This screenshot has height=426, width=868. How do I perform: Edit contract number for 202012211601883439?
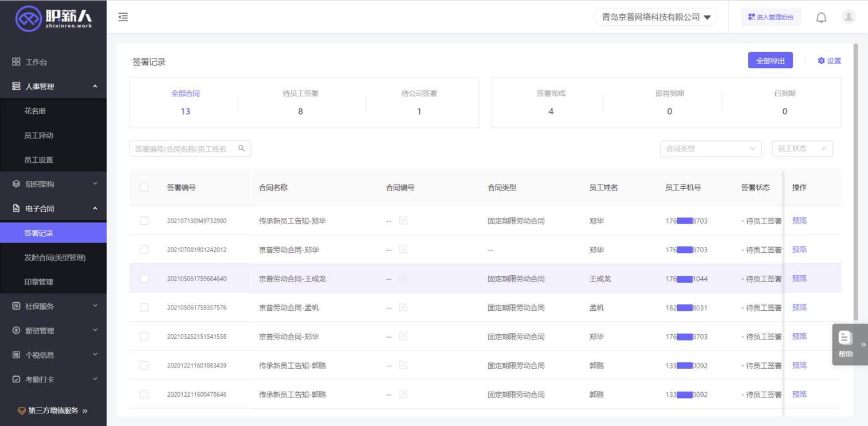(x=403, y=365)
